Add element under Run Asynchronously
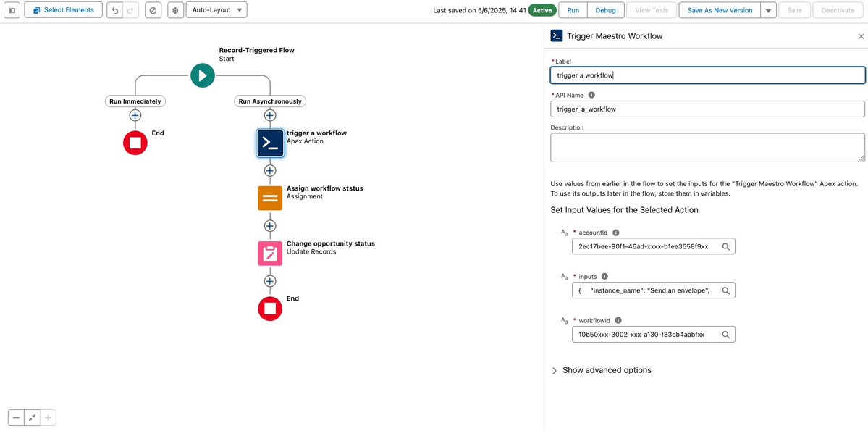This screenshot has height=431, width=868. click(270, 115)
